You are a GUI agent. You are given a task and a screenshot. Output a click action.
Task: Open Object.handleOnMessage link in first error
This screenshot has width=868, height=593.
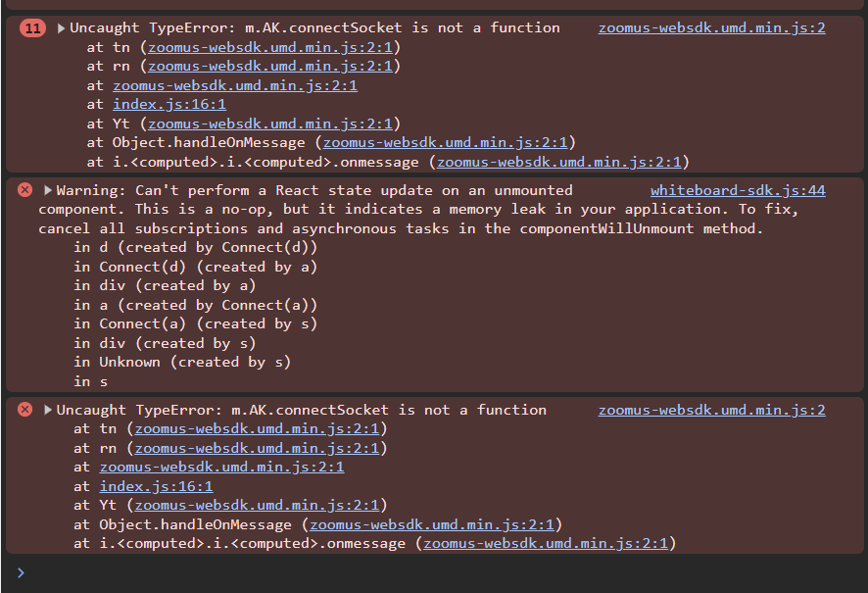(x=445, y=142)
